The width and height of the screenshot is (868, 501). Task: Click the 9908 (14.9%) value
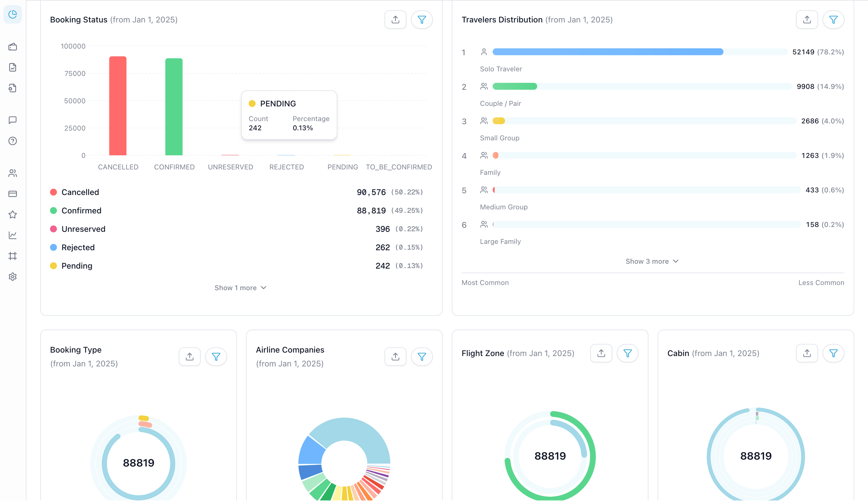(x=820, y=86)
